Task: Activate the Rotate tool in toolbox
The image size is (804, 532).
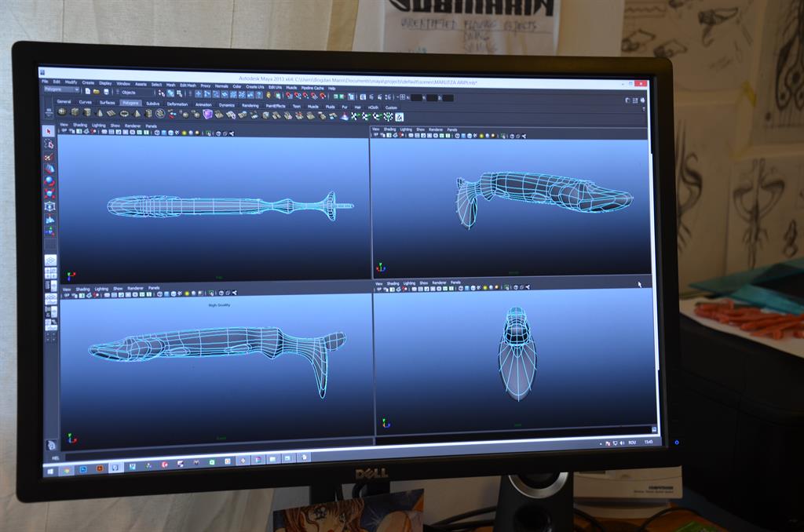Action: click(49, 181)
